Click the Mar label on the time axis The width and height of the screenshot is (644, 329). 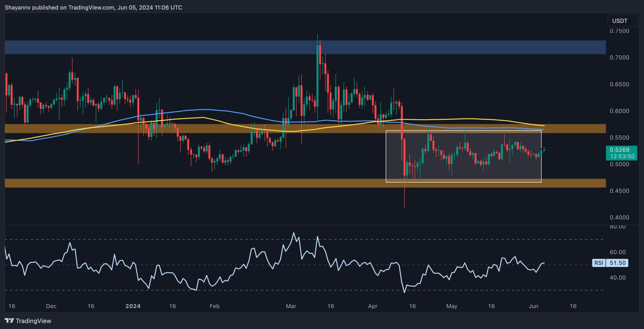click(291, 306)
